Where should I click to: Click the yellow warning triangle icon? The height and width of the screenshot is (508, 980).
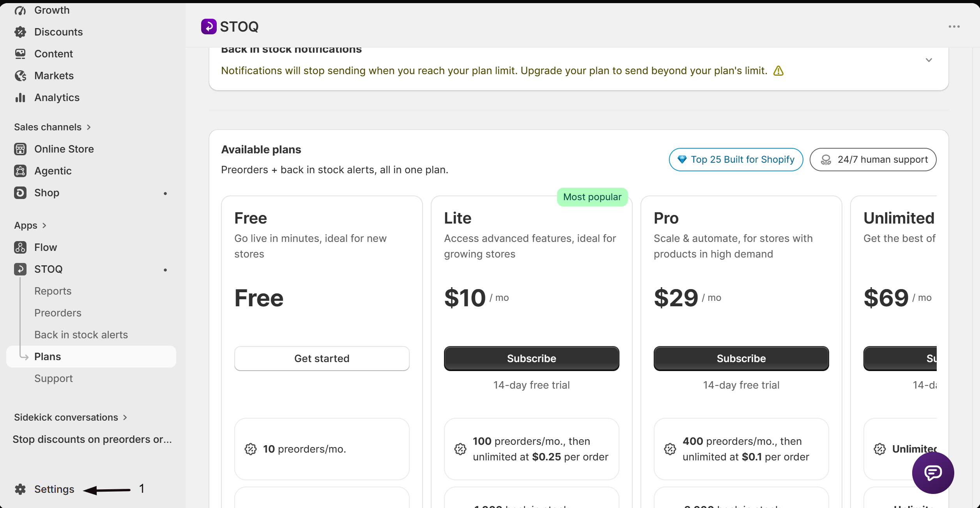pos(778,71)
